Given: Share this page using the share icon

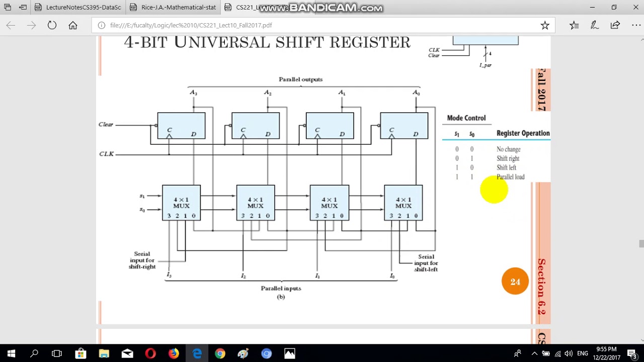Looking at the screenshot, I should coord(615,25).
